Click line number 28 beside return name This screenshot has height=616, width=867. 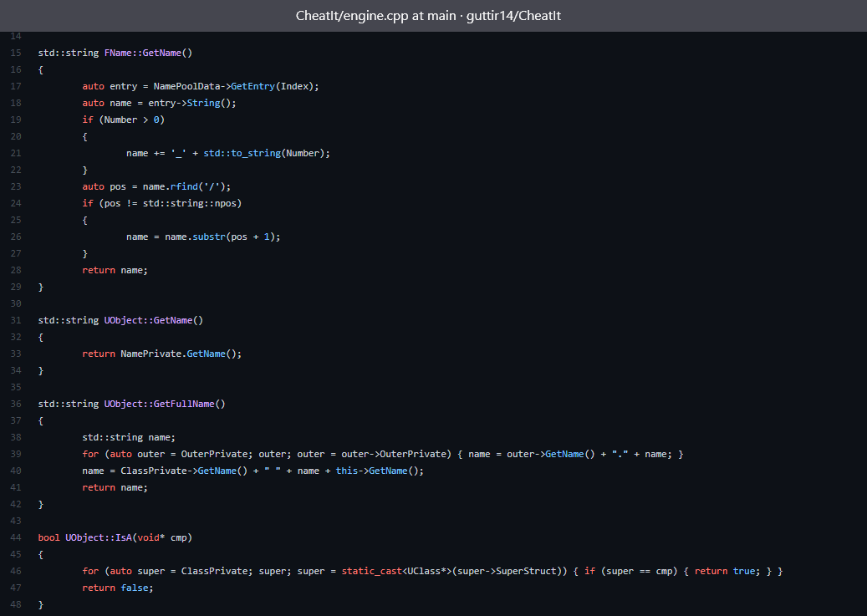pyautogui.click(x=17, y=270)
